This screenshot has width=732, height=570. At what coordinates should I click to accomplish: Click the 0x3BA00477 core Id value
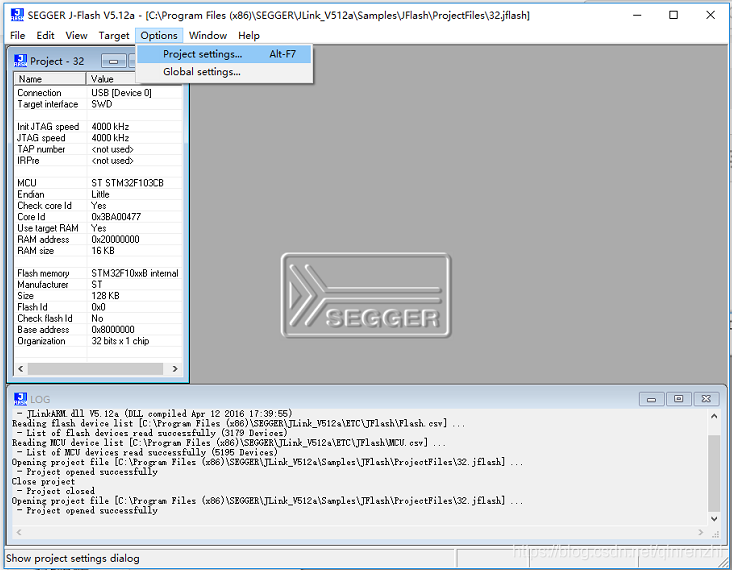pos(116,217)
